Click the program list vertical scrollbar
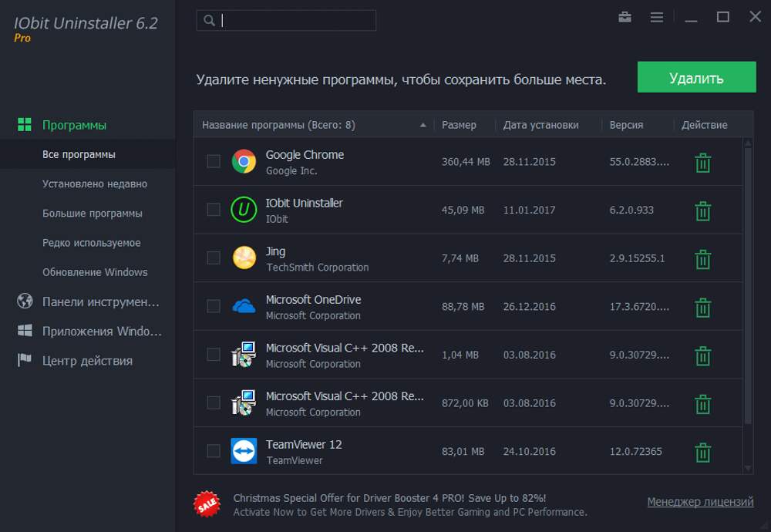 click(x=747, y=285)
